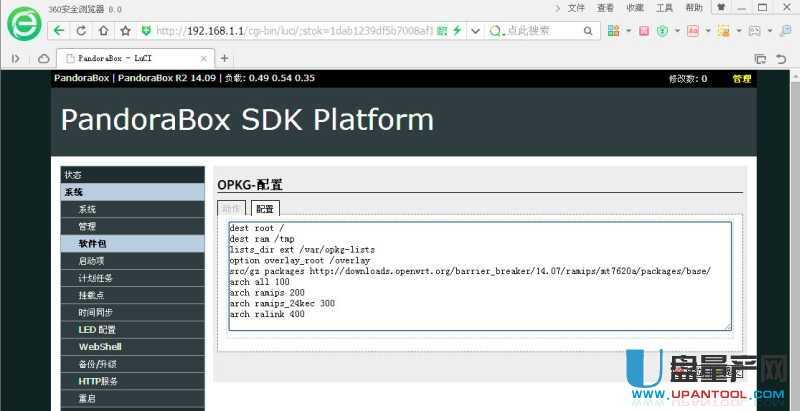Expand dropdown arrow beside gray screenshot icon
Screen dimensions: 800x411
[x=770, y=31]
